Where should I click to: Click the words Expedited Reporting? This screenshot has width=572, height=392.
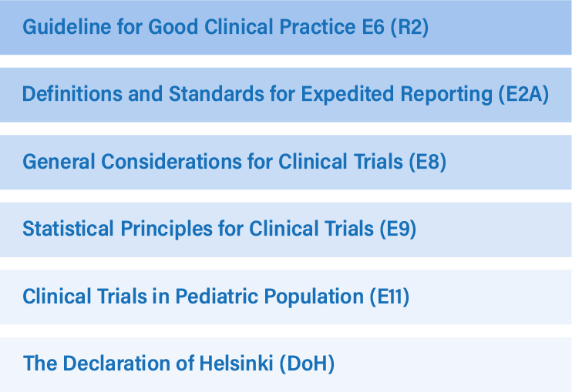click(x=397, y=95)
